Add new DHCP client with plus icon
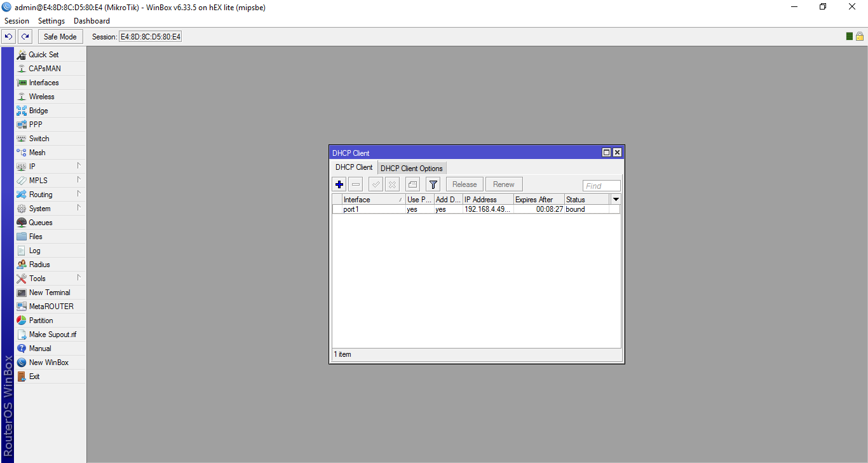Viewport: 868px width, 463px height. click(x=339, y=184)
